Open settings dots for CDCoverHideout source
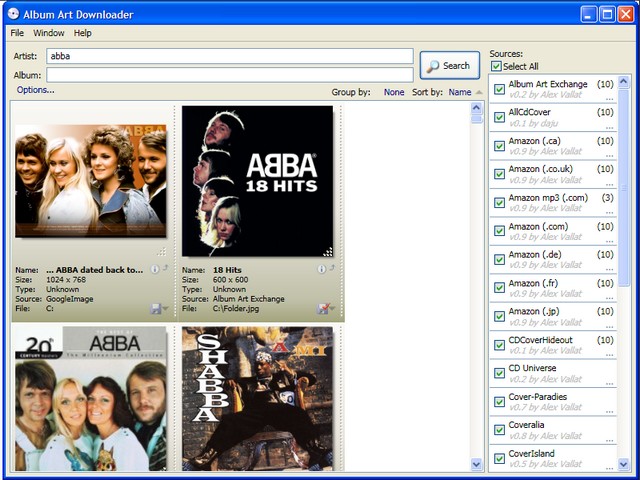 [609, 354]
